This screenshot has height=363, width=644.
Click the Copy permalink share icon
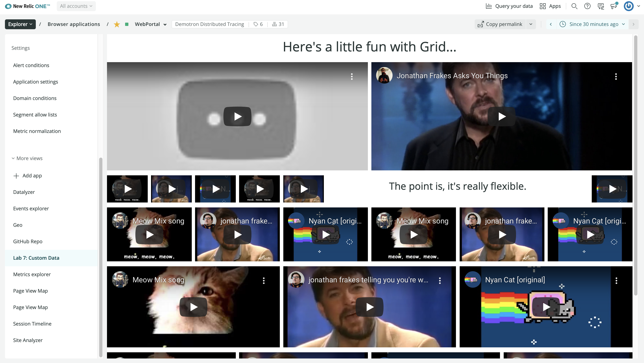coord(480,24)
